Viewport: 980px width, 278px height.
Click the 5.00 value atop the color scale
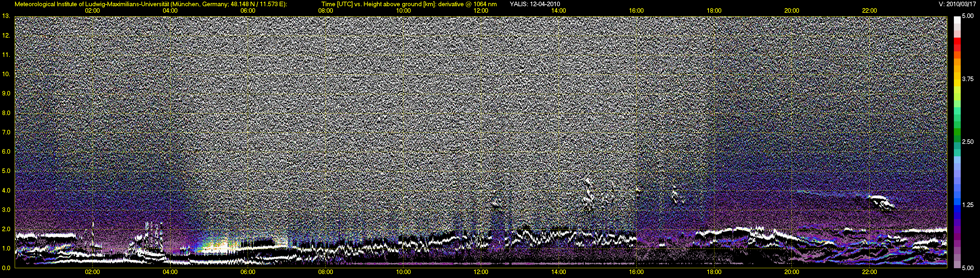[968, 16]
